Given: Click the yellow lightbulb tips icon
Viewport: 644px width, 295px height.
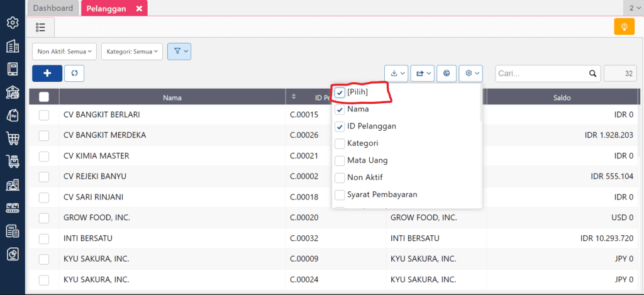Looking at the screenshot, I should point(625,27).
